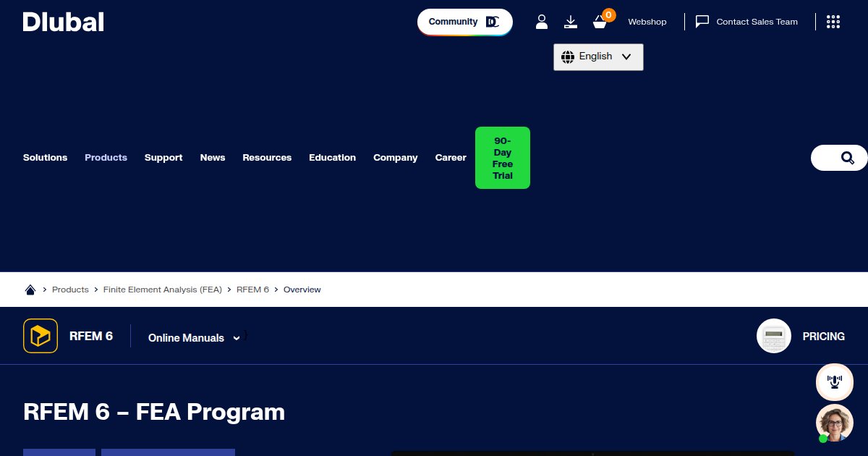Expand the English language dropdown
Image resolution: width=868 pixels, height=456 pixels.
tap(598, 57)
